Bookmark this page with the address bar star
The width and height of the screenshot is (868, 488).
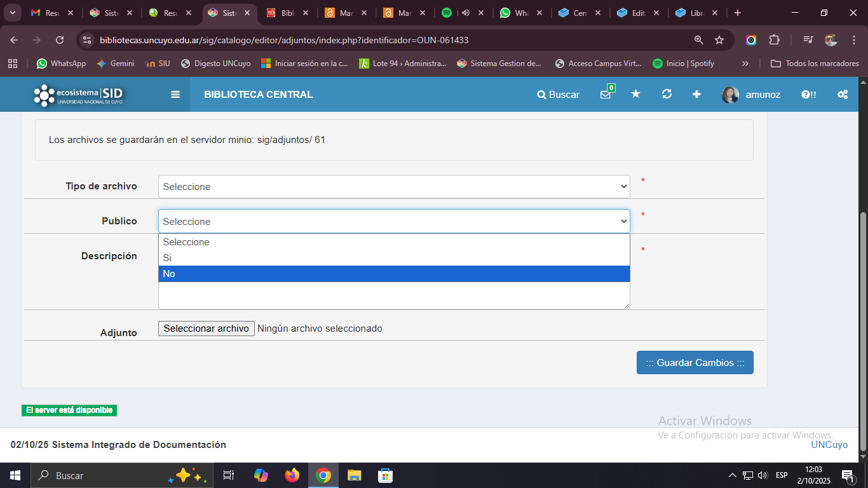[719, 40]
